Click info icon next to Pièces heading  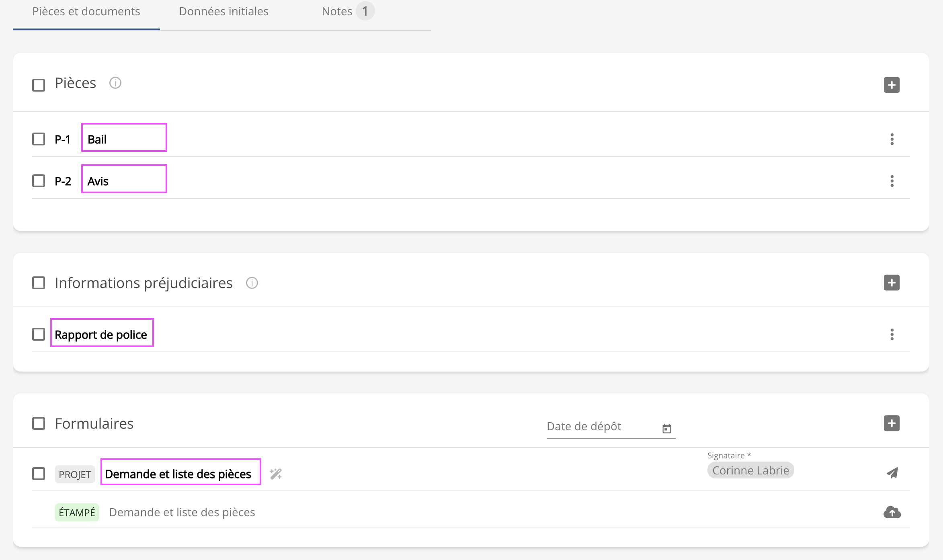115,83
